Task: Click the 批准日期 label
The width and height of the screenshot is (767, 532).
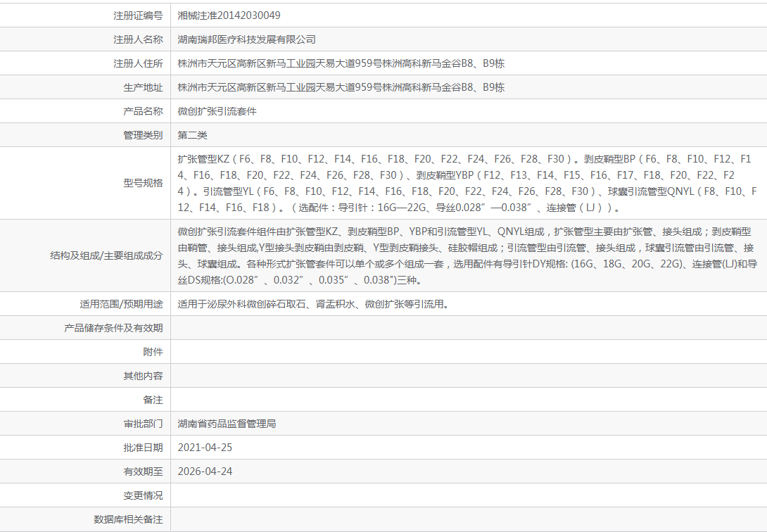Action: tap(143, 448)
